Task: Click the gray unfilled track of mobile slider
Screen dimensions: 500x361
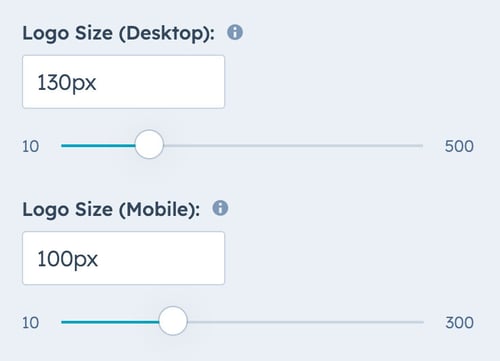Action: tap(305, 322)
